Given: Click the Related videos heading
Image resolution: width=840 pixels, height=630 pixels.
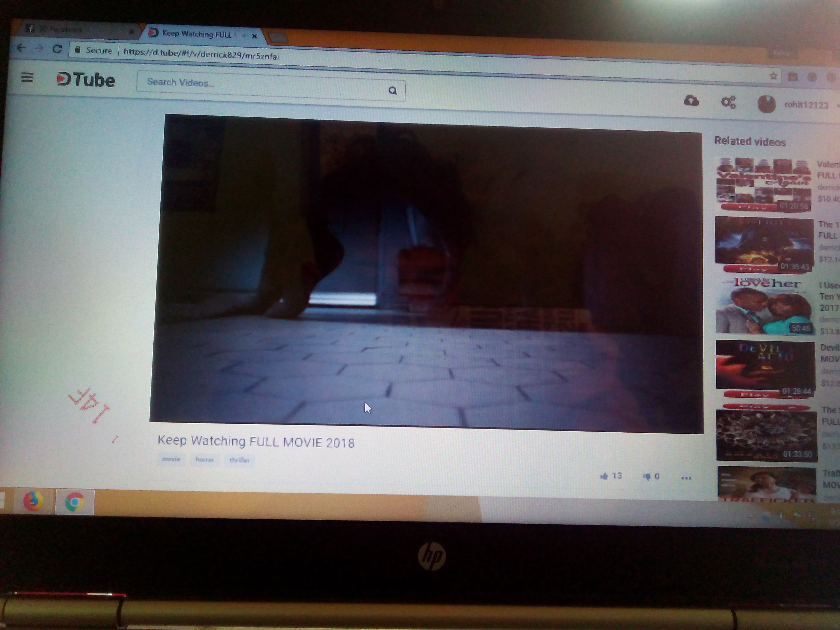Looking at the screenshot, I should coord(750,142).
